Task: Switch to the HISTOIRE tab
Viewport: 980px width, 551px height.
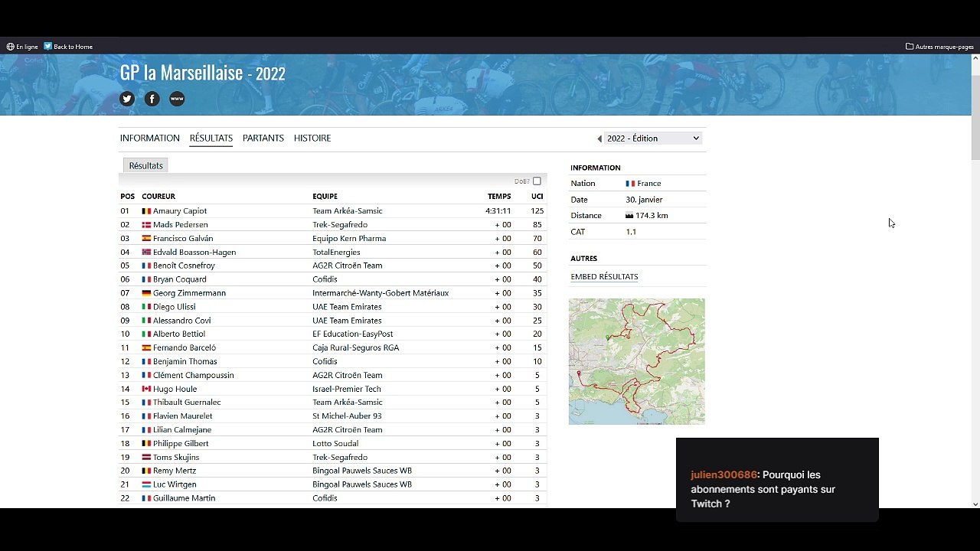Action: point(312,139)
